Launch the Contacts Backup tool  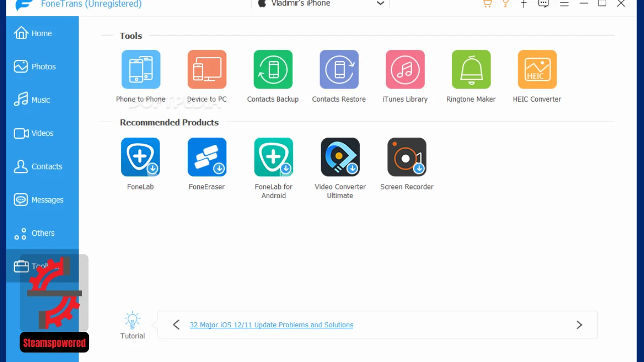[x=273, y=69]
